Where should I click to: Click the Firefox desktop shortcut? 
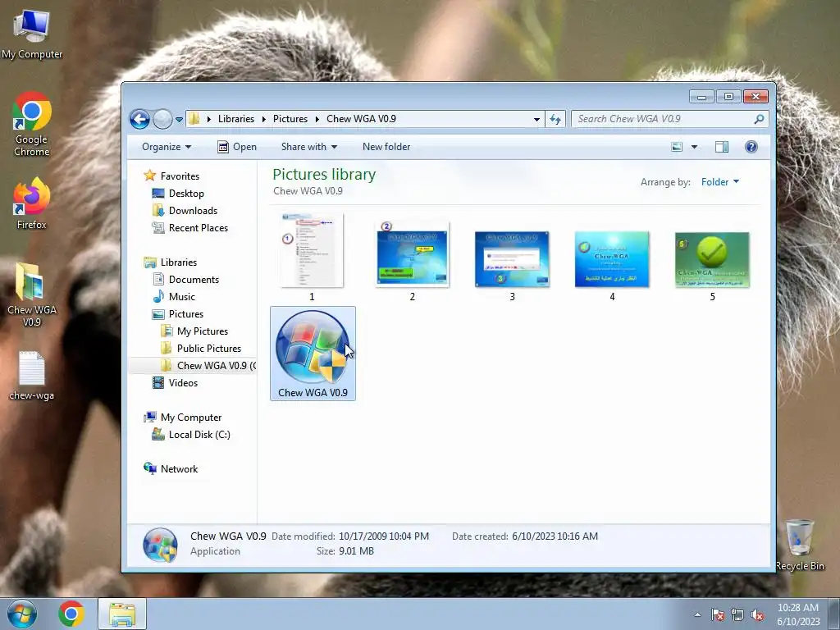coord(32,204)
